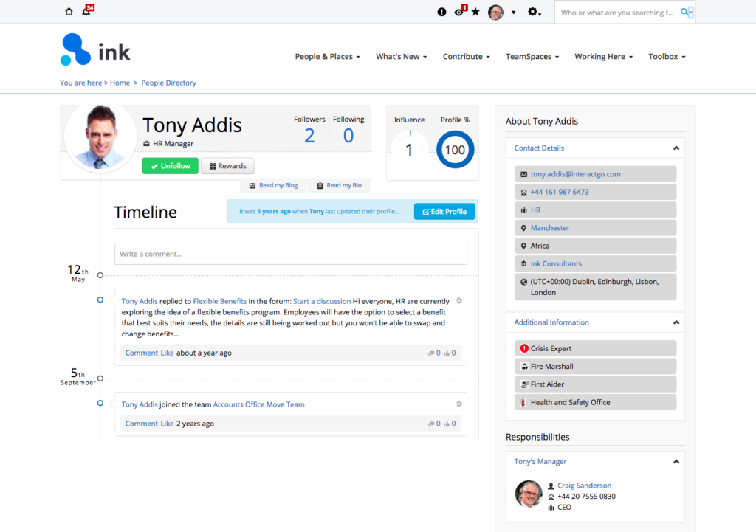Click the eye icon with red badge
756x532 pixels.
point(459,12)
